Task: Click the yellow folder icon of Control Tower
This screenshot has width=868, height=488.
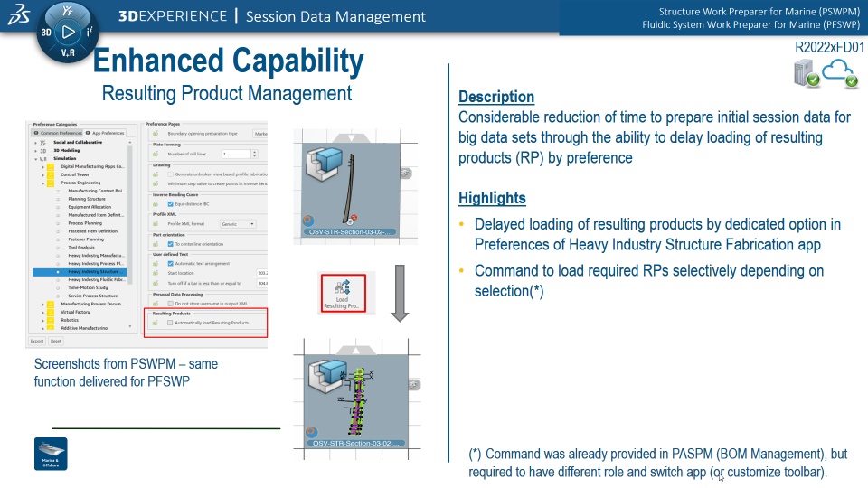Action: tap(51, 174)
